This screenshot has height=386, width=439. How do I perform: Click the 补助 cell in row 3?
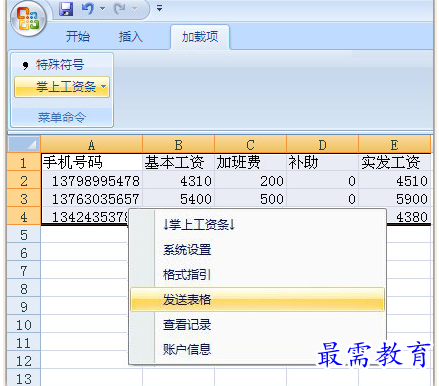[322, 199]
